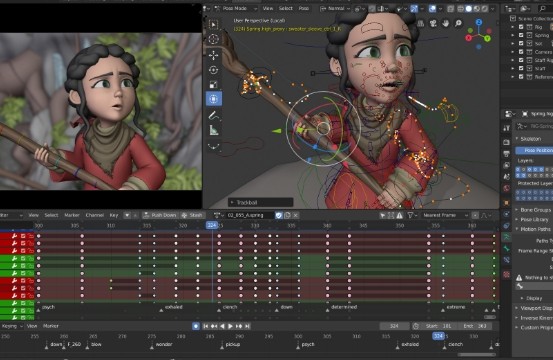553x360 pixels.
Task: Click the Stash button
Action: tap(192, 215)
